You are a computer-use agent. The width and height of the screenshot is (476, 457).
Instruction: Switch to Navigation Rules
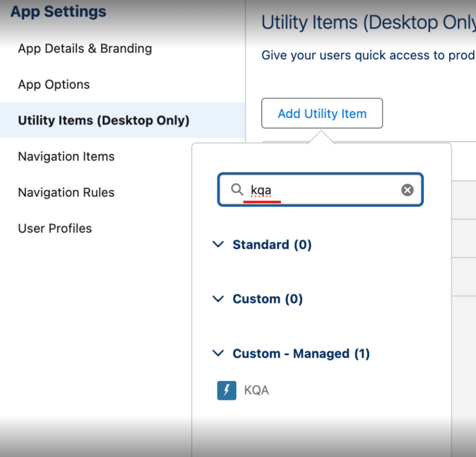[x=66, y=192]
